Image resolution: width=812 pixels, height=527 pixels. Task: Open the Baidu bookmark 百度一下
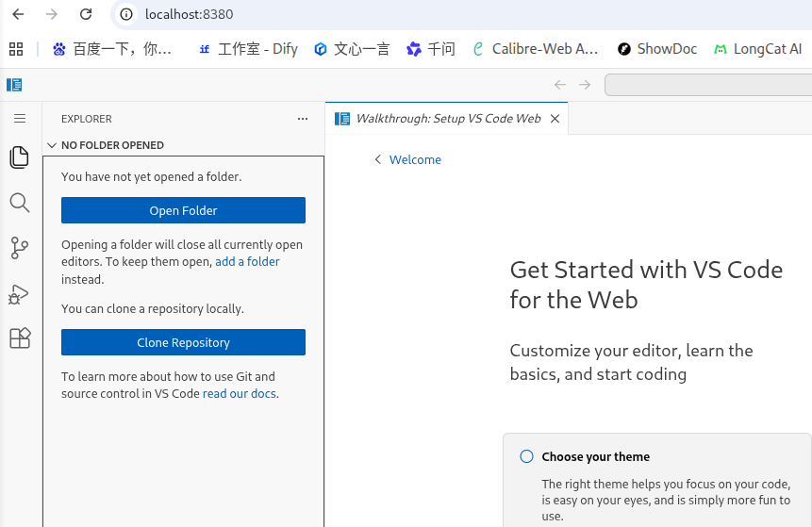pos(112,49)
